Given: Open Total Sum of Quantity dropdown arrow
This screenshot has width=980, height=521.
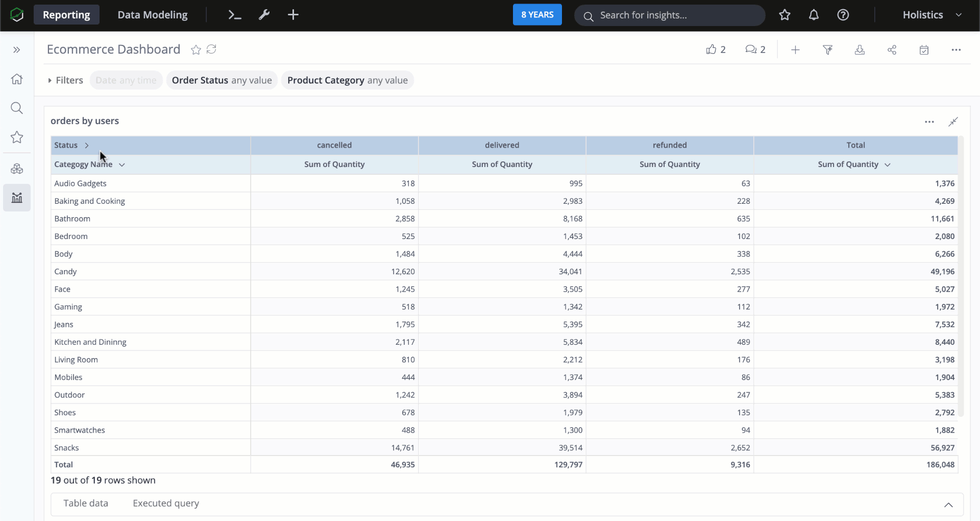Looking at the screenshot, I should [x=887, y=164].
